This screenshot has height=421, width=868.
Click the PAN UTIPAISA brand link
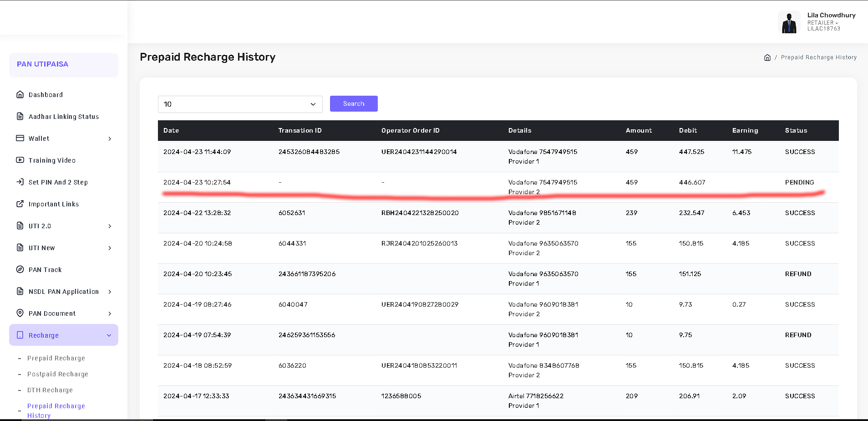[x=43, y=64]
